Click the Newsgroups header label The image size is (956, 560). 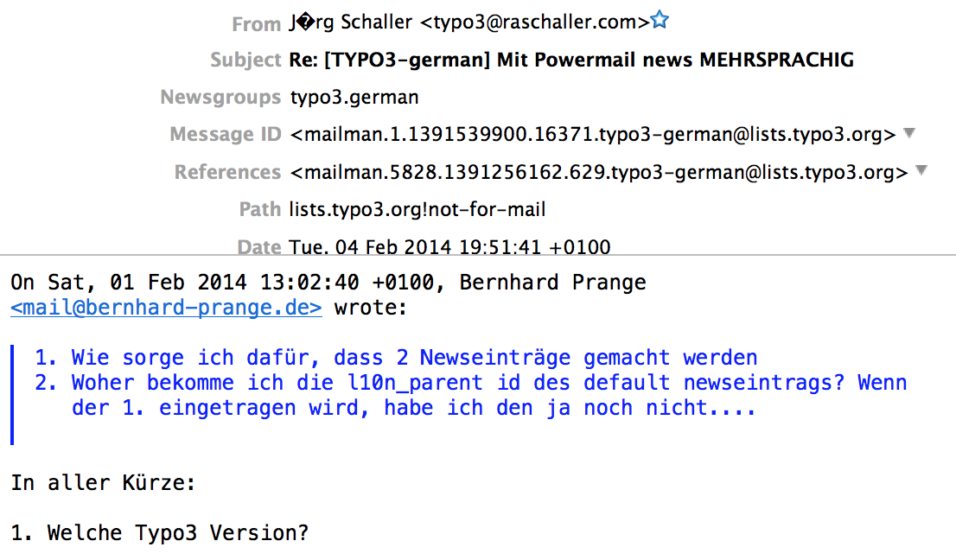(220, 98)
